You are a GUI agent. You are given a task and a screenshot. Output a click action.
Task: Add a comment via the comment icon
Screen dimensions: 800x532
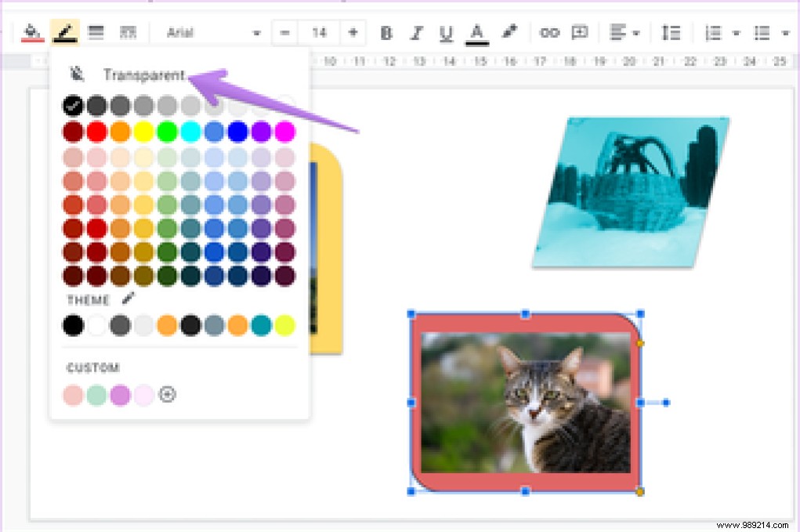(x=580, y=32)
